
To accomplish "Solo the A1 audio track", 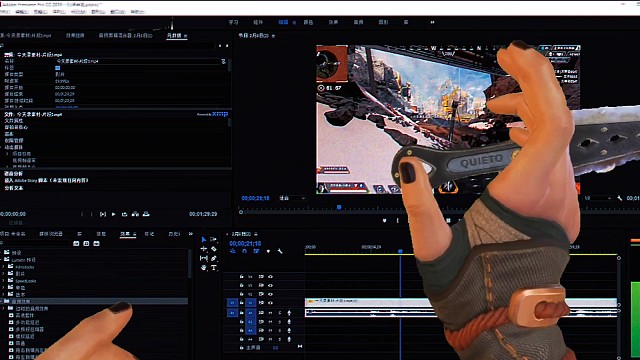I will 280,313.
